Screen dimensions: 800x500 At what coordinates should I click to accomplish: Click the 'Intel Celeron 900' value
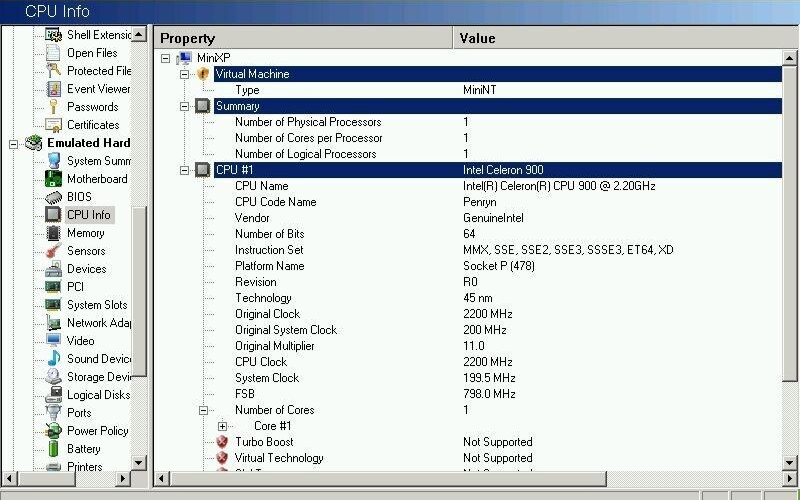503,170
